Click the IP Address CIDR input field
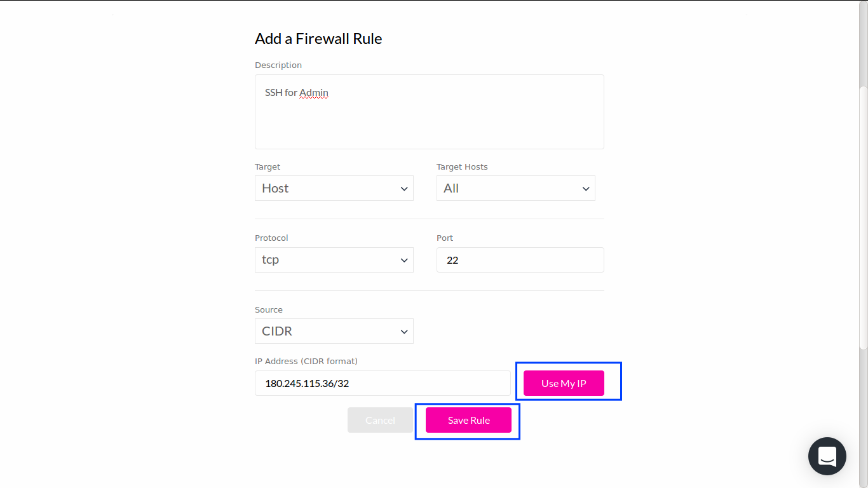This screenshot has height=488, width=868. (383, 383)
